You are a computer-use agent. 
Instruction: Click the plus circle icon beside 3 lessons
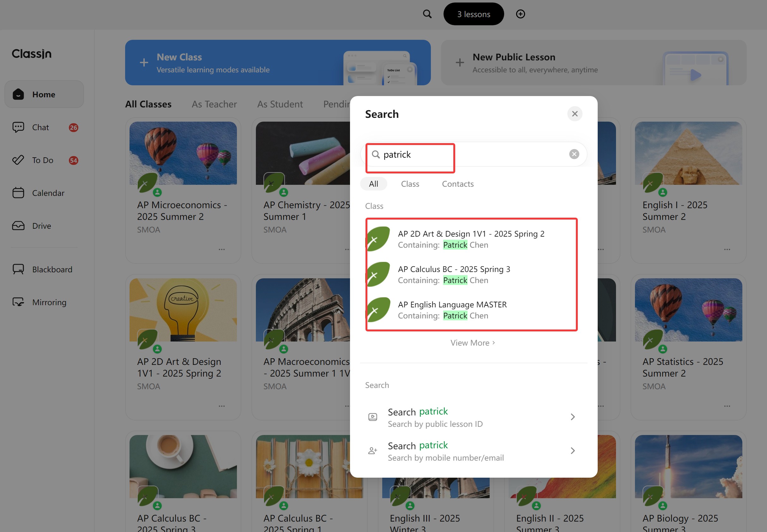click(x=520, y=14)
